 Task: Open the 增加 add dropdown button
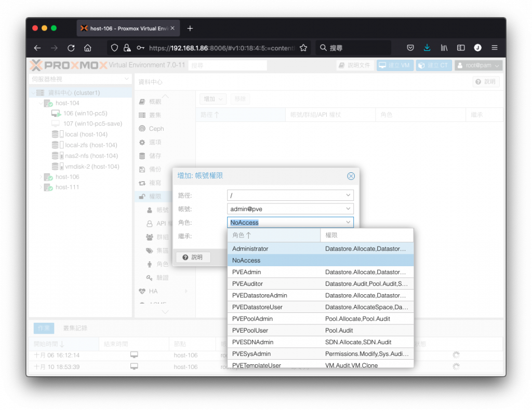click(212, 99)
